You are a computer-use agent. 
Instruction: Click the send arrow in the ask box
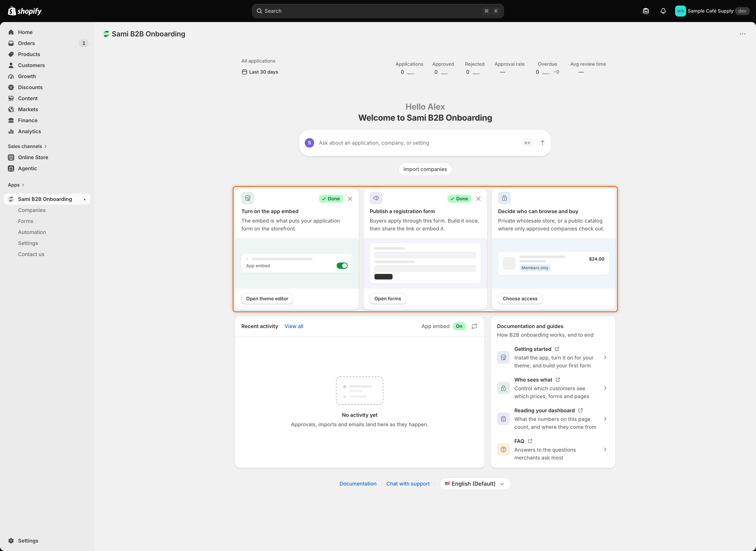pyautogui.click(x=542, y=143)
